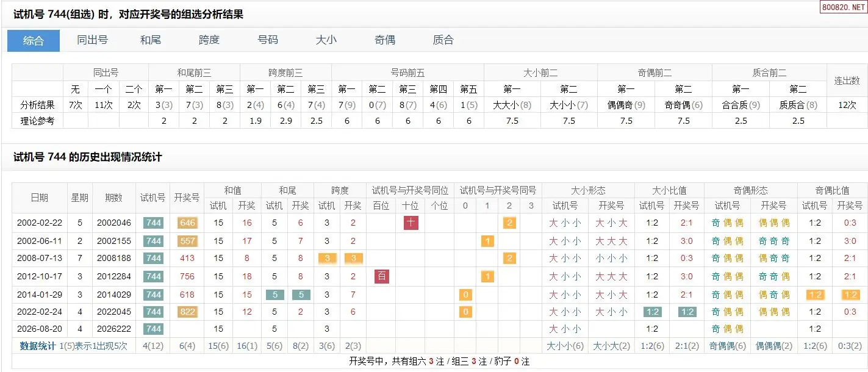868x372 pixels.
Task: Click the 偶偶偶(2) statistic
Action: [774, 346]
